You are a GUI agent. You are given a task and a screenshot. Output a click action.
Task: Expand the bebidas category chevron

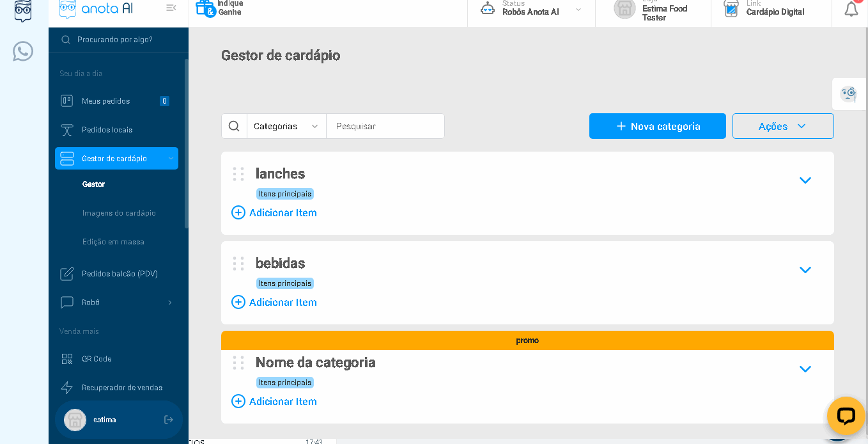tap(805, 270)
